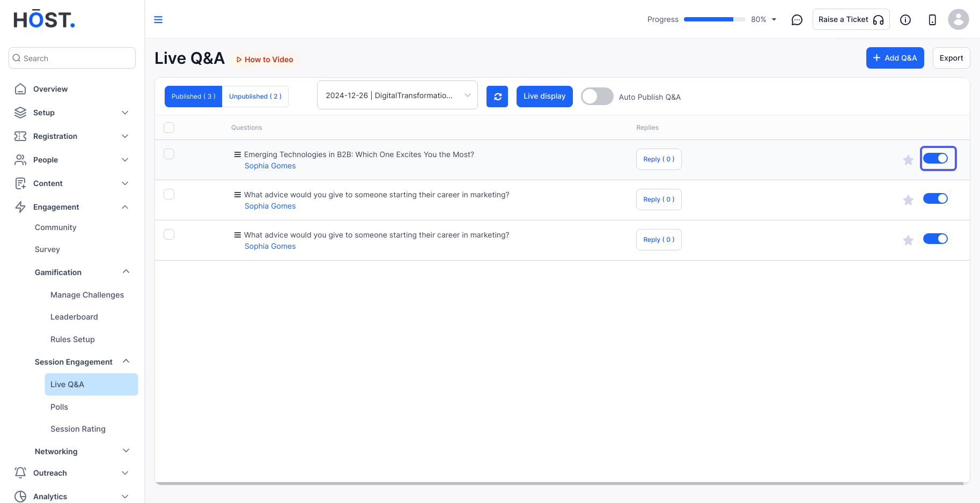Open Polls in sidebar
Viewport: 980px width, 503px height.
pyautogui.click(x=59, y=407)
